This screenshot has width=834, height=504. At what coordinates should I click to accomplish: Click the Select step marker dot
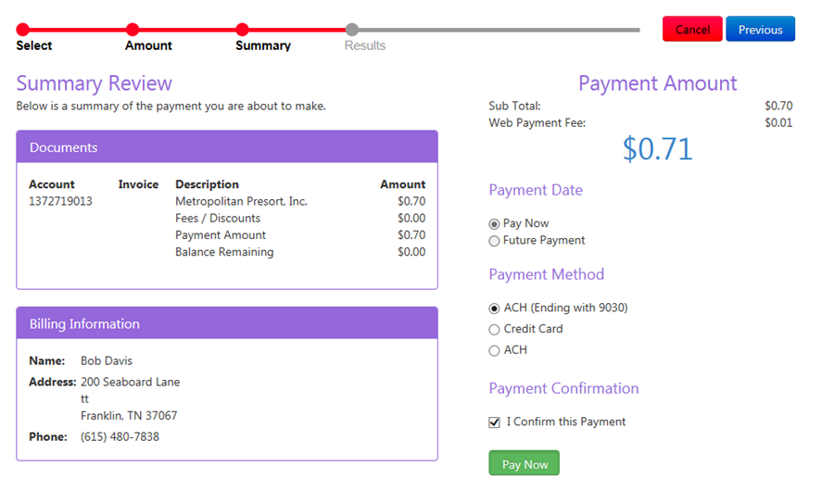click(23, 30)
